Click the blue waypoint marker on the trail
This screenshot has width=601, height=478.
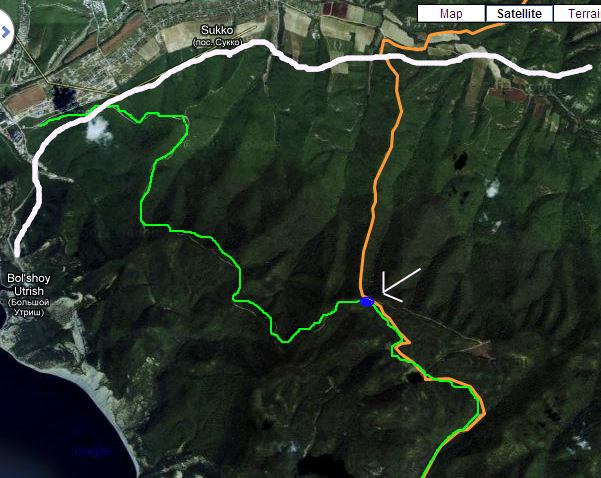click(367, 302)
